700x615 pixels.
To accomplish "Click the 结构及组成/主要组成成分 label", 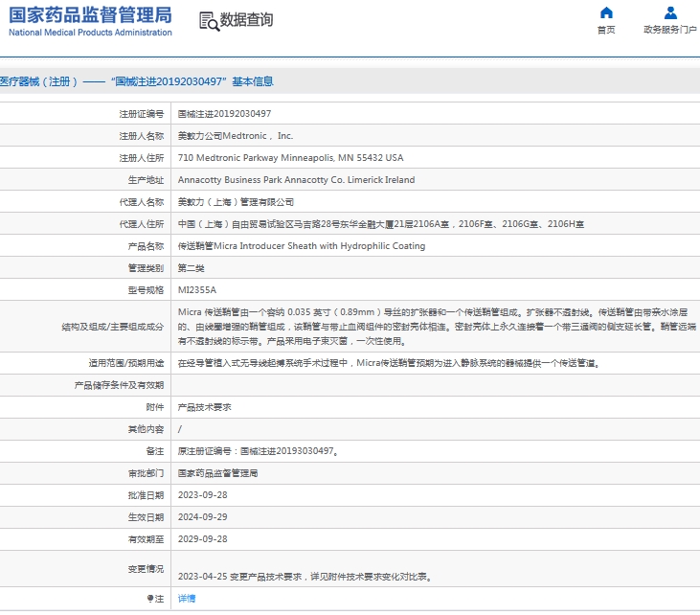I will pos(113,327).
